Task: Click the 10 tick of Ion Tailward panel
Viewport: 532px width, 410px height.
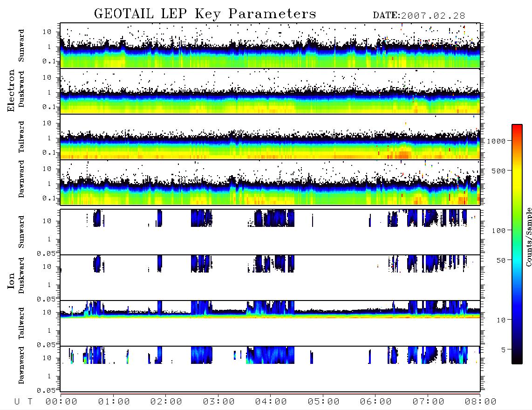Action: [x=47, y=312]
